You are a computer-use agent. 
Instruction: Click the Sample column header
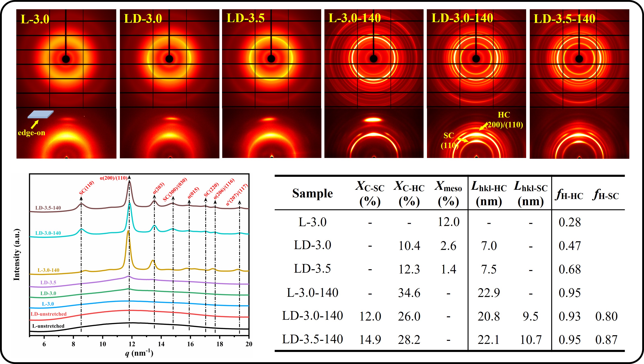pyautogui.click(x=313, y=193)
